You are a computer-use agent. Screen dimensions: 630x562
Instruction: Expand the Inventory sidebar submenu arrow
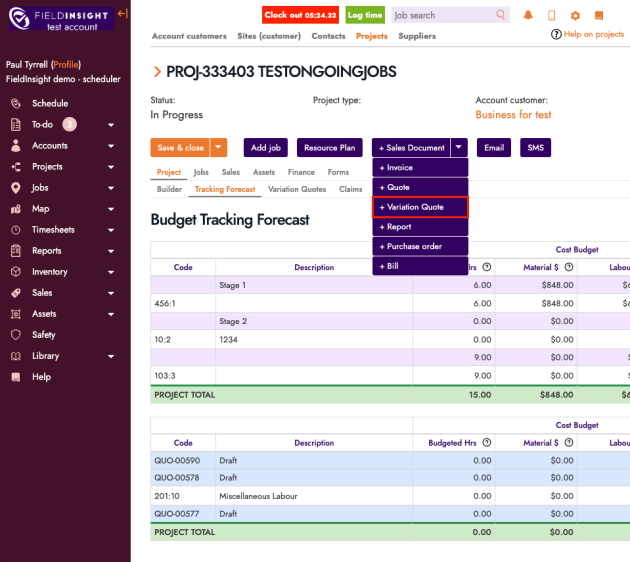tap(111, 272)
